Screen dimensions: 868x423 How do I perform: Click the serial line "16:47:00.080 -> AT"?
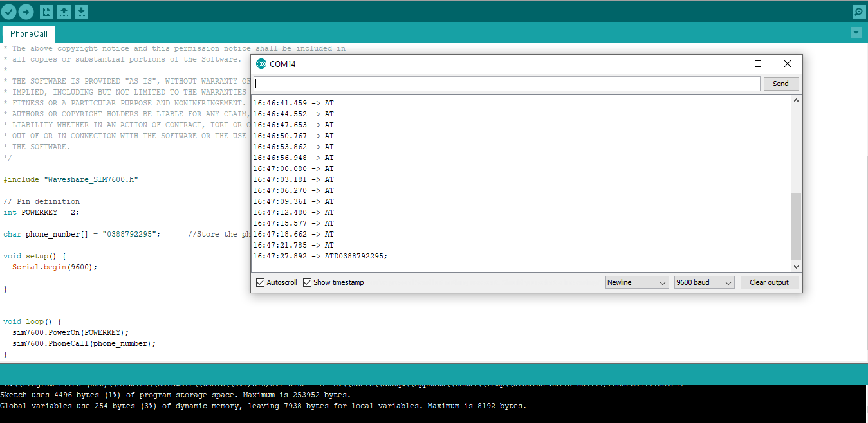click(293, 168)
